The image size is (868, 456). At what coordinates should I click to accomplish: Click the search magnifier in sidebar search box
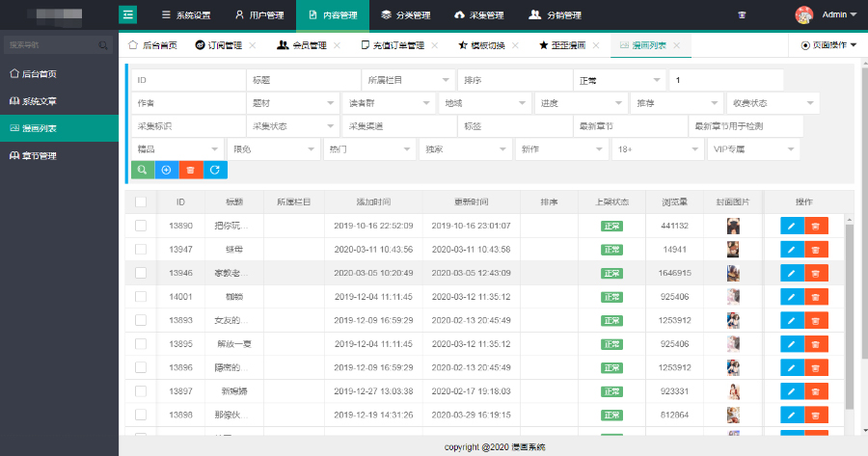(x=103, y=45)
